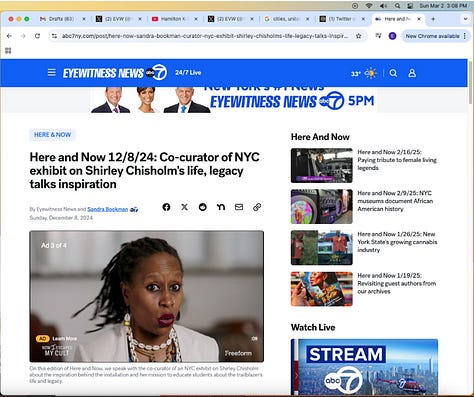This screenshot has height=397, width=474.
Task: Open the extension icon next to profile avatar
Action: click(x=378, y=36)
